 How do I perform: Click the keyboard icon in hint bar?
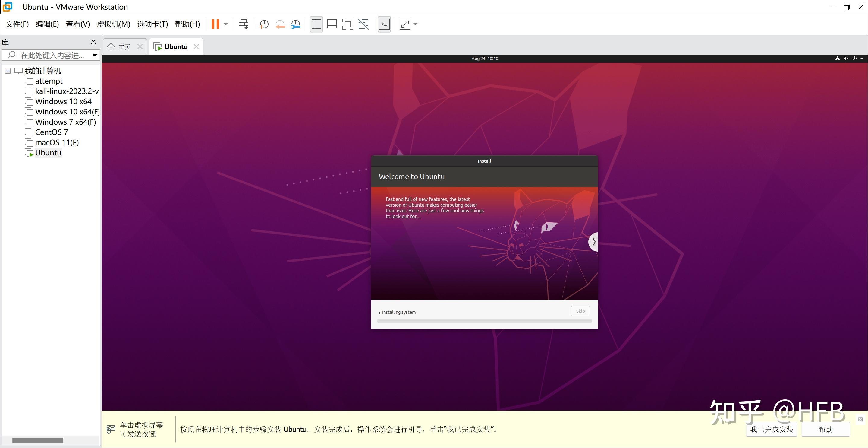(111, 429)
